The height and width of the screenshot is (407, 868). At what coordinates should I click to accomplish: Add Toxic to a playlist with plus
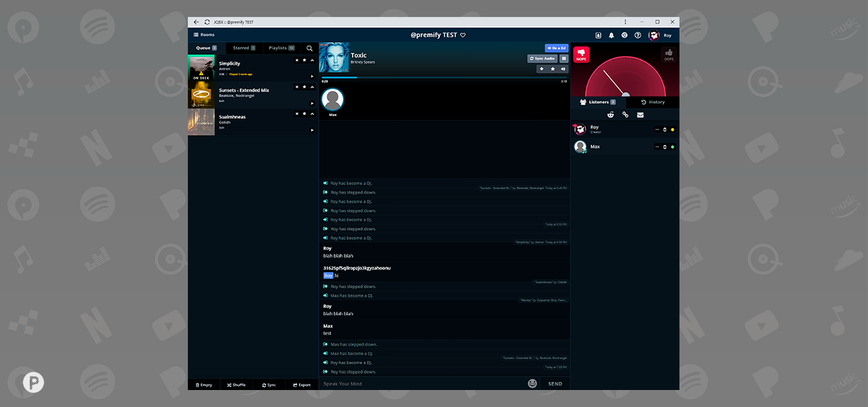point(541,69)
